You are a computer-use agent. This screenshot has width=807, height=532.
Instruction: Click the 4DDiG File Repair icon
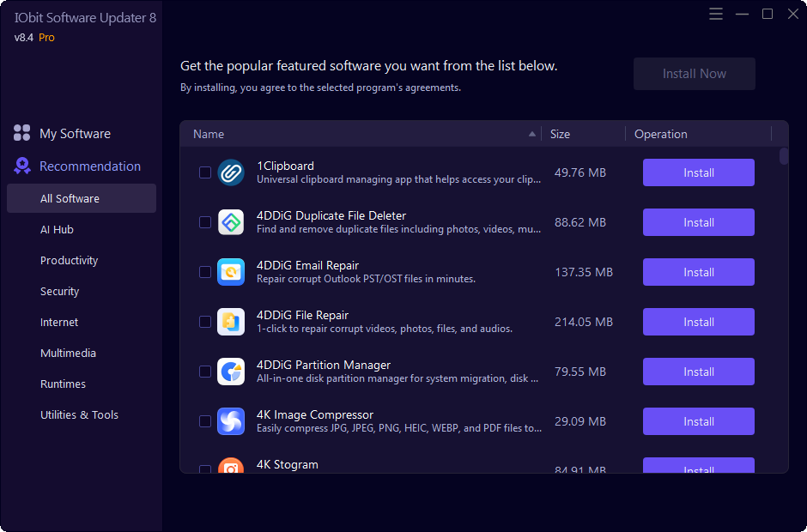tap(231, 322)
